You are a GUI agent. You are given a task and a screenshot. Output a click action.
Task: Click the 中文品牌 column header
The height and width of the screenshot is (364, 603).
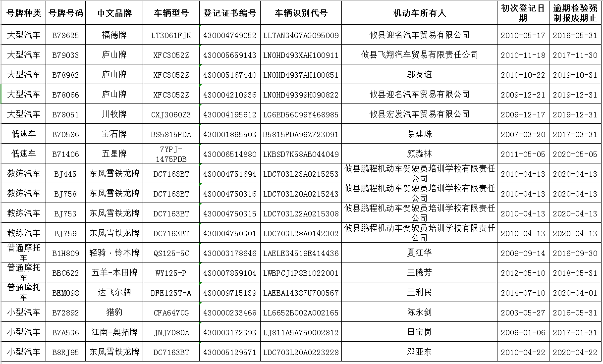click(x=114, y=13)
